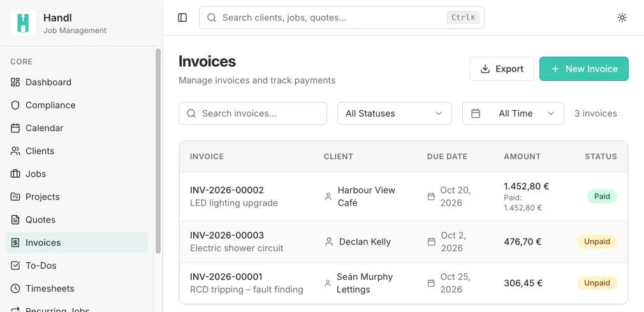Toggle the sidebar panel icon

pyautogui.click(x=182, y=18)
